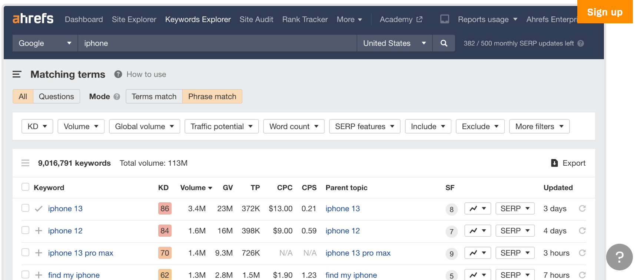Sort by the Volume column header
This screenshot has height=280, width=644.
point(196,188)
